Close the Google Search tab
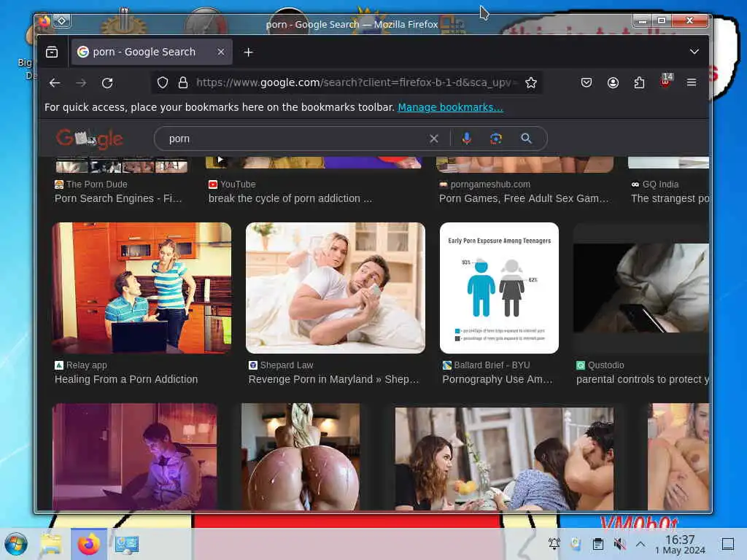This screenshot has height=560, width=747. pos(220,52)
